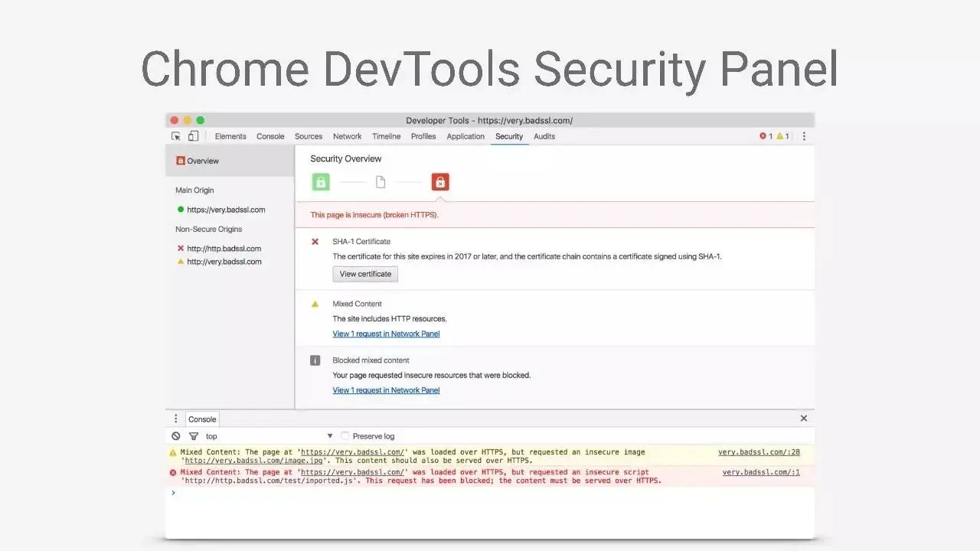
Task: Click 'This page is insecure (broken HTTPS).' message
Action: [x=374, y=215]
